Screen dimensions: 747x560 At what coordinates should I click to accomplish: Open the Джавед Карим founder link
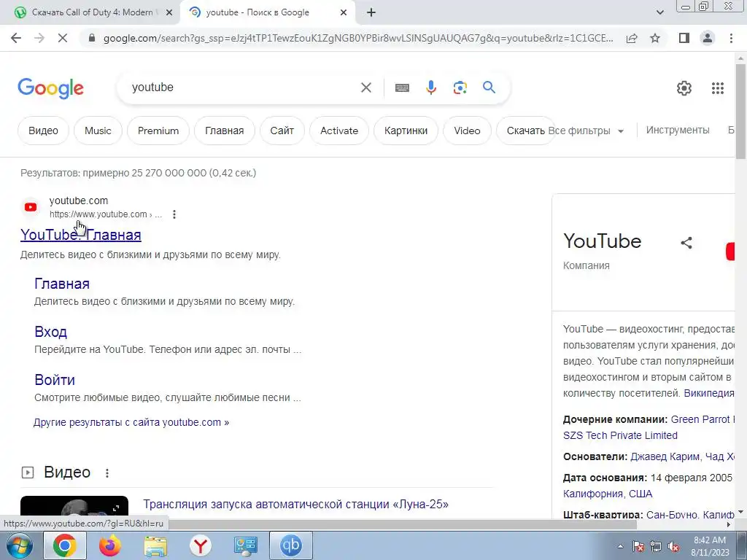coord(665,456)
